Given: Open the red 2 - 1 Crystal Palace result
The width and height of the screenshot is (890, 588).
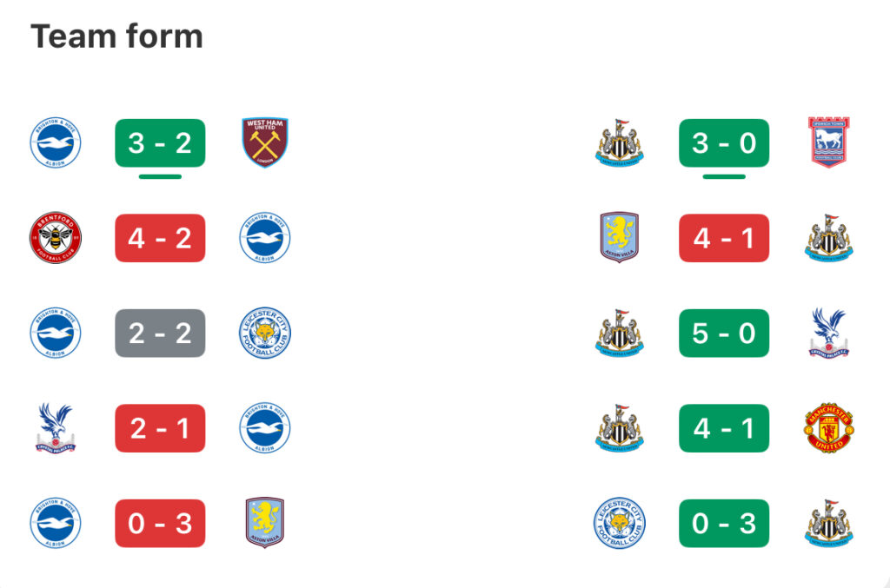Looking at the screenshot, I should point(160,428).
